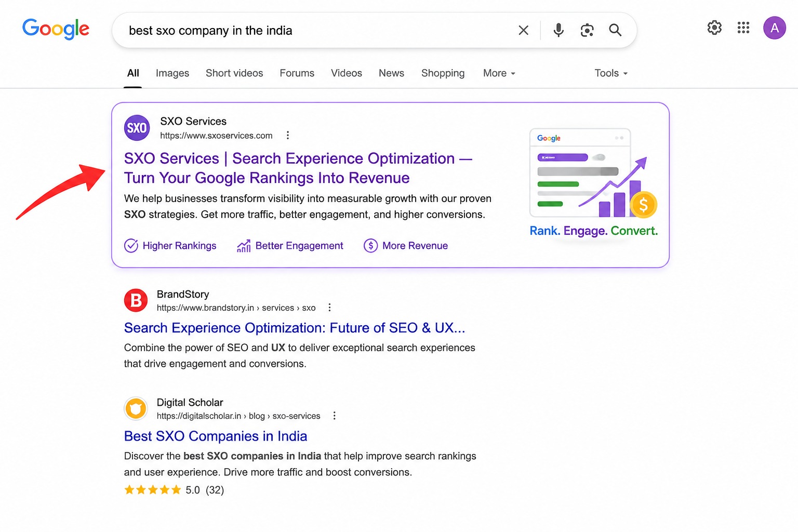The width and height of the screenshot is (798, 532).
Task: Click the 5.0 (32) rating text
Action: (x=205, y=490)
